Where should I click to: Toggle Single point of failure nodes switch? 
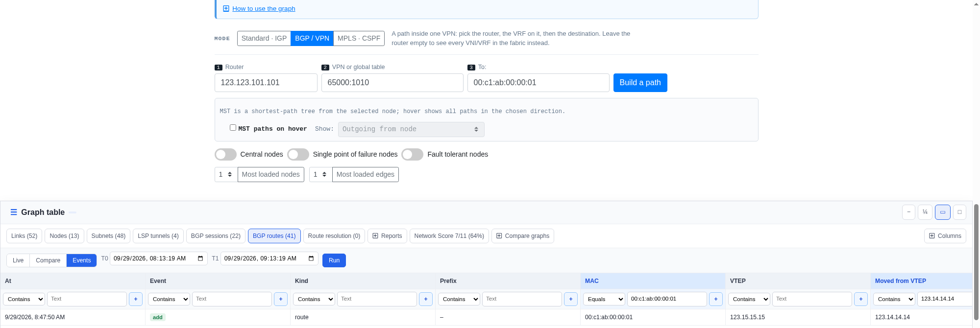point(298,154)
